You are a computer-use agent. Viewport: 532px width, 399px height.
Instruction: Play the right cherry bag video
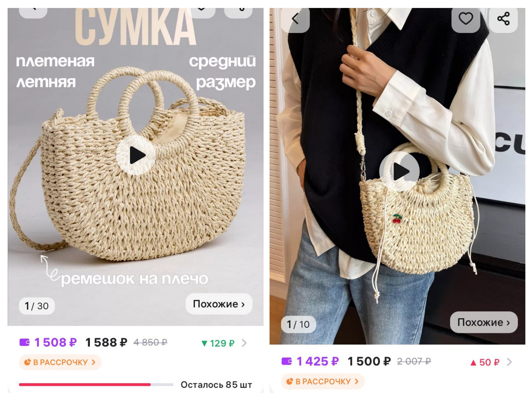[x=399, y=172]
